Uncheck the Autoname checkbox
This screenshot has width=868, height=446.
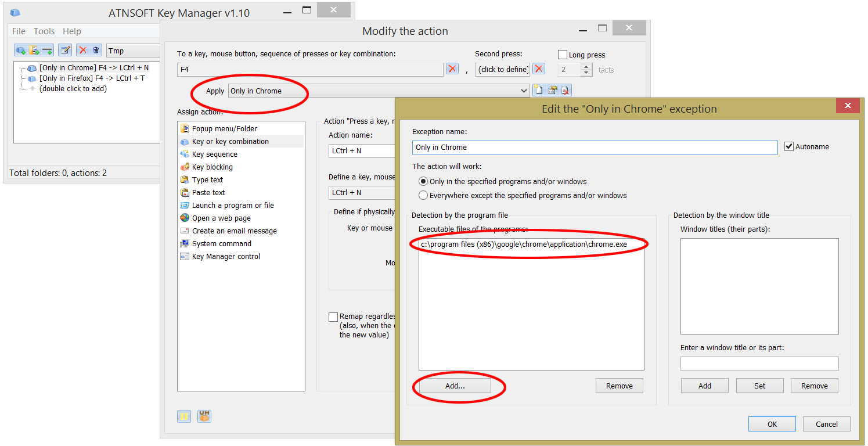click(x=788, y=147)
